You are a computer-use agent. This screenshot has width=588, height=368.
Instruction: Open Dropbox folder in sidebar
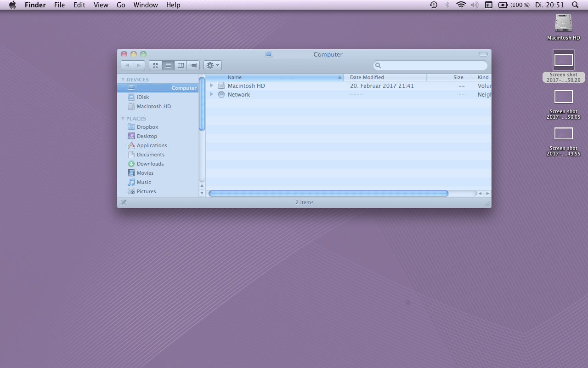[147, 127]
